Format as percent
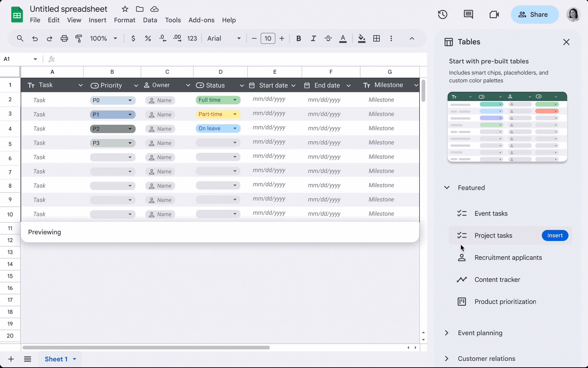This screenshot has width=588, height=368. click(148, 38)
